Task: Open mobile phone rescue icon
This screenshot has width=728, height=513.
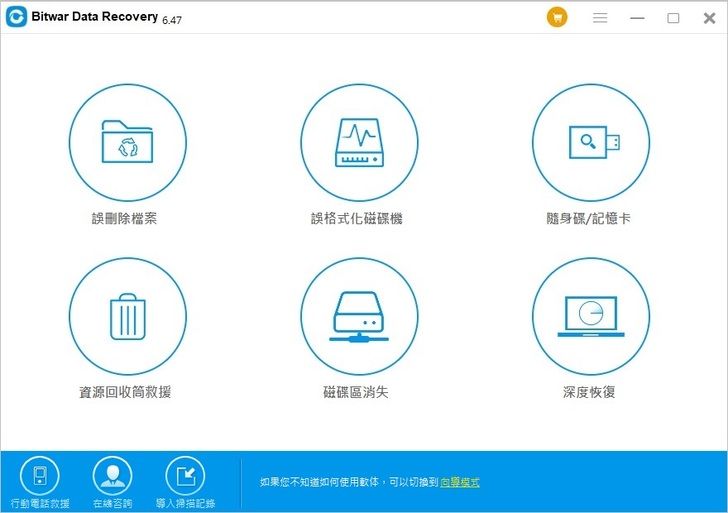Action: tap(40, 476)
